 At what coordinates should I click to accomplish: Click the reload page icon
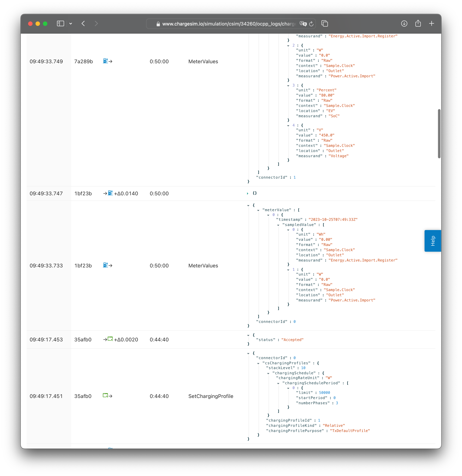point(311,24)
